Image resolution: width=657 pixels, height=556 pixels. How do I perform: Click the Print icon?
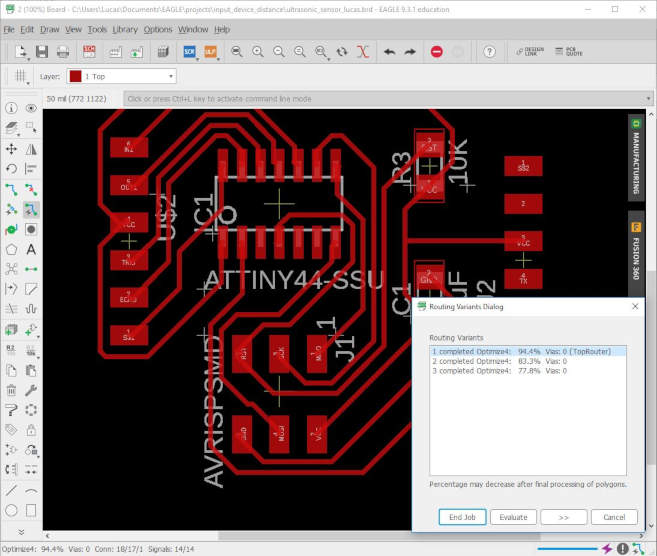pyautogui.click(x=64, y=51)
